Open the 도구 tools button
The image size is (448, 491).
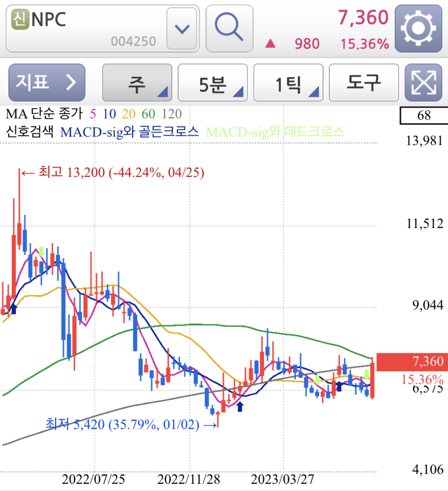[x=364, y=82]
